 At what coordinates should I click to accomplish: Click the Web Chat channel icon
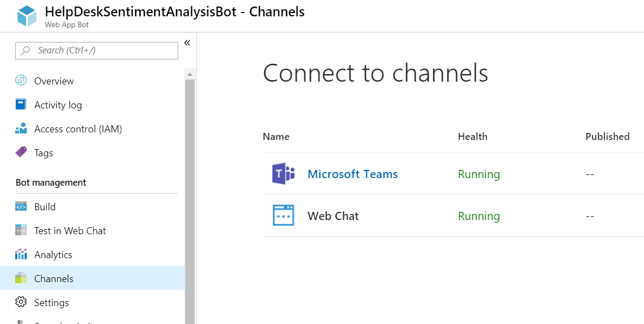[283, 216]
